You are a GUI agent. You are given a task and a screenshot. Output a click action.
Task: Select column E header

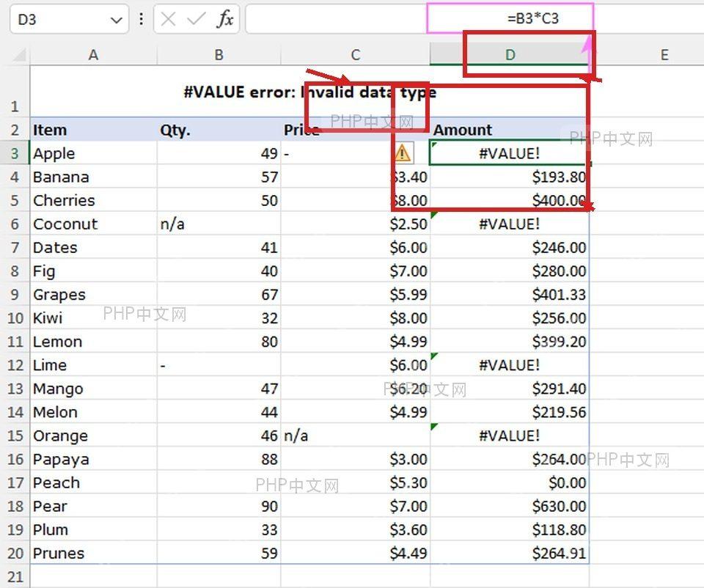(664, 55)
